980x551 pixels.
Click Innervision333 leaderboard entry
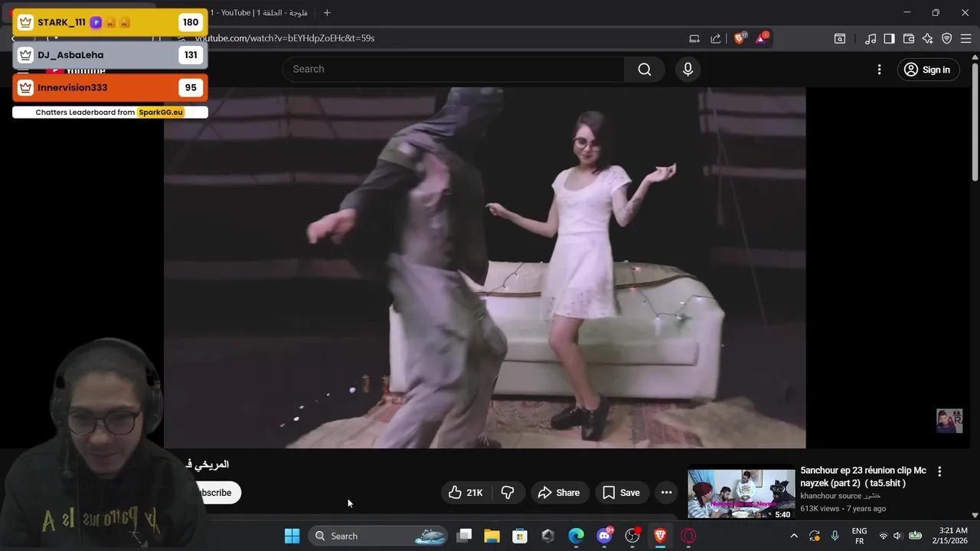(109, 87)
